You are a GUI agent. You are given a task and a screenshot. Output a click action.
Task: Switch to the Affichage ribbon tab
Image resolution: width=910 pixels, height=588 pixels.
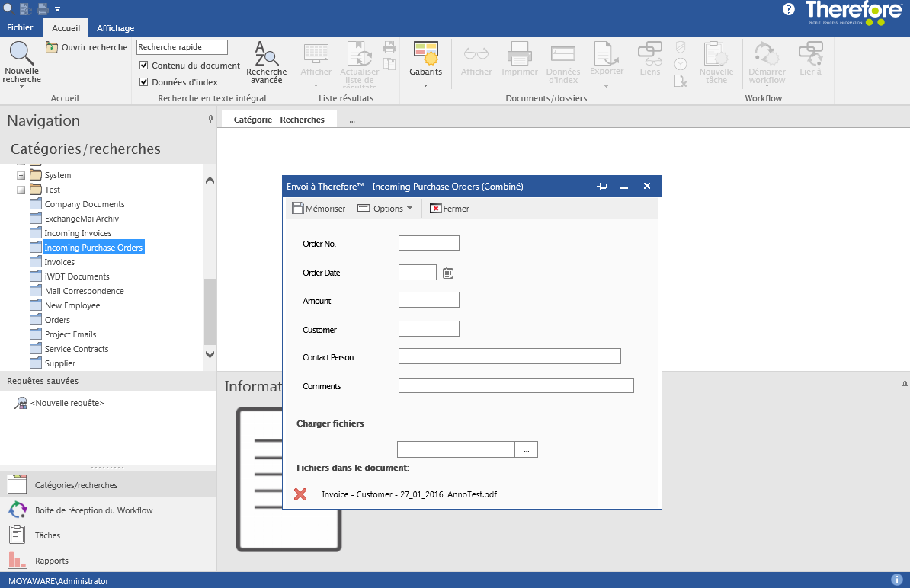[115, 28]
